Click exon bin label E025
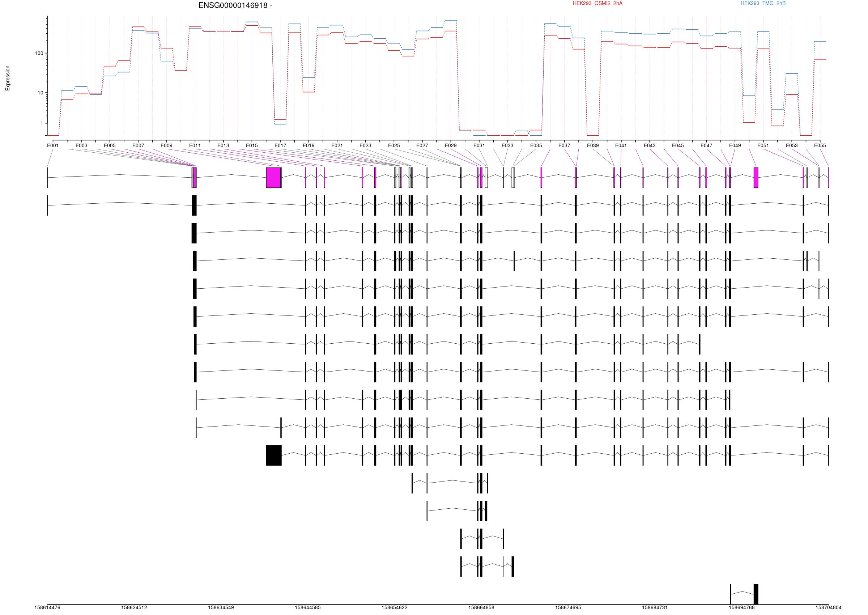The height and width of the screenshot is (615, 868). [394, 145]
